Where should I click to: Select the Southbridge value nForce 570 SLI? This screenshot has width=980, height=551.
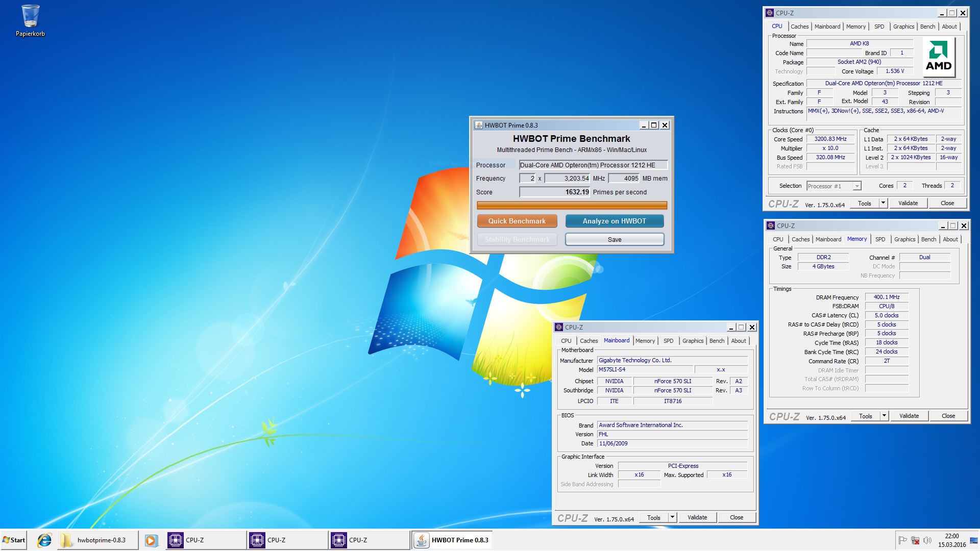click(x=673, y=390)
